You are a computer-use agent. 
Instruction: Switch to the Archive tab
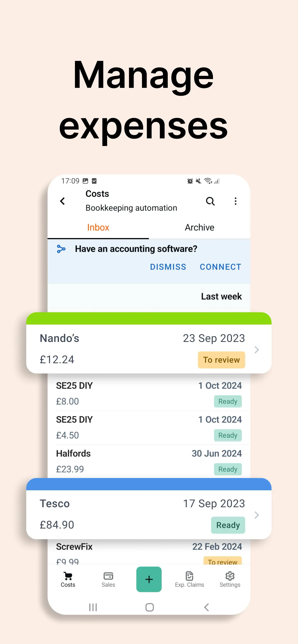click(199, 227)
